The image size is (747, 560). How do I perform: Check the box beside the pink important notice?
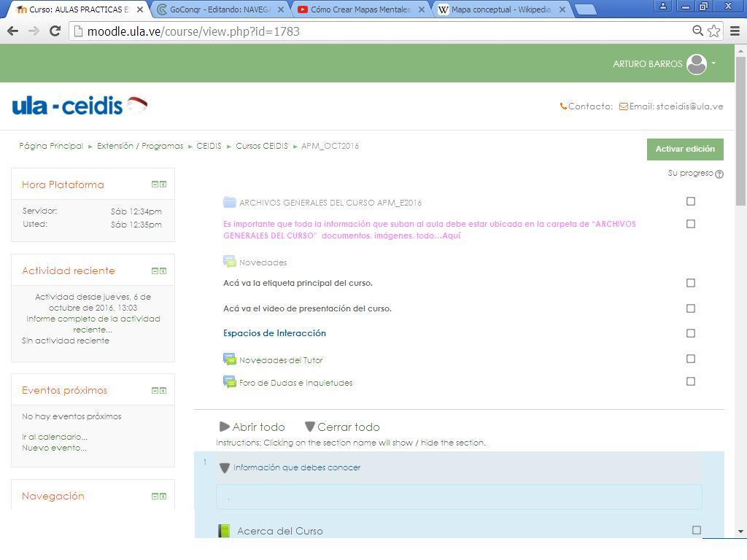pos(691,224)
